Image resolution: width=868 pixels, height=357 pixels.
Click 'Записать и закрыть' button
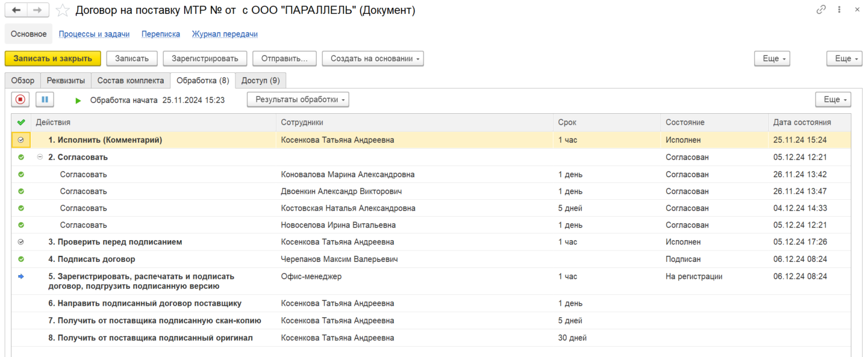(x=53, y=58)
